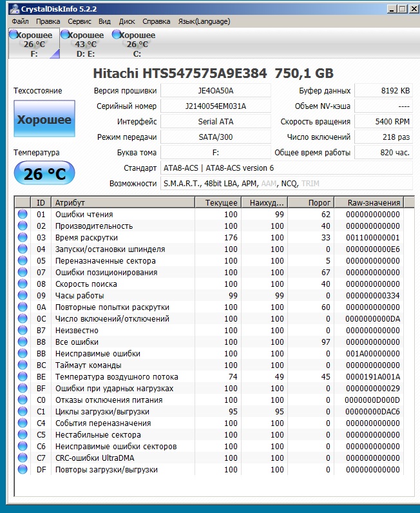Click status icon for attribute C7 CRC-ошибки UltraDMA
Screen dimensions: 420x513
tap(23, 458)
